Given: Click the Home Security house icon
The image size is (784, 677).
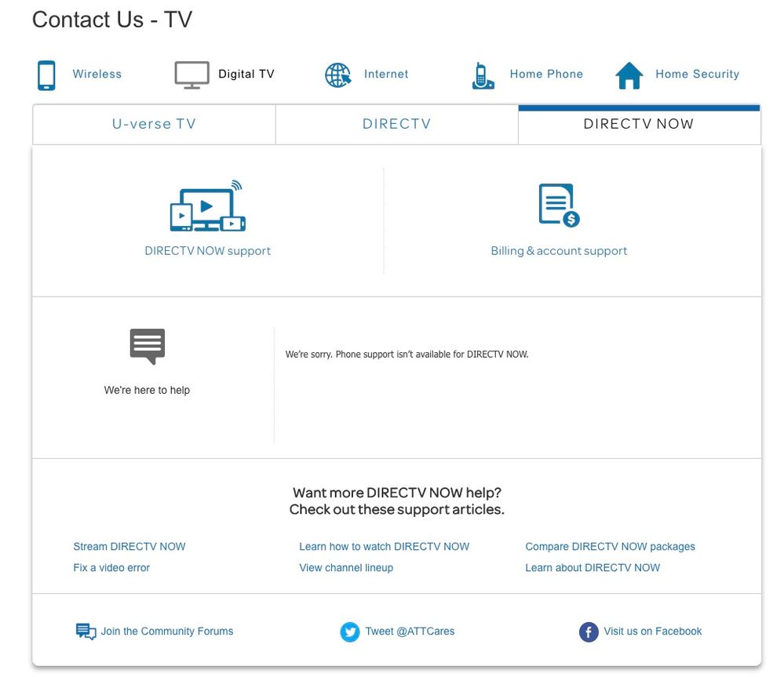Looking at the screenshot, I should coord(628,75).
